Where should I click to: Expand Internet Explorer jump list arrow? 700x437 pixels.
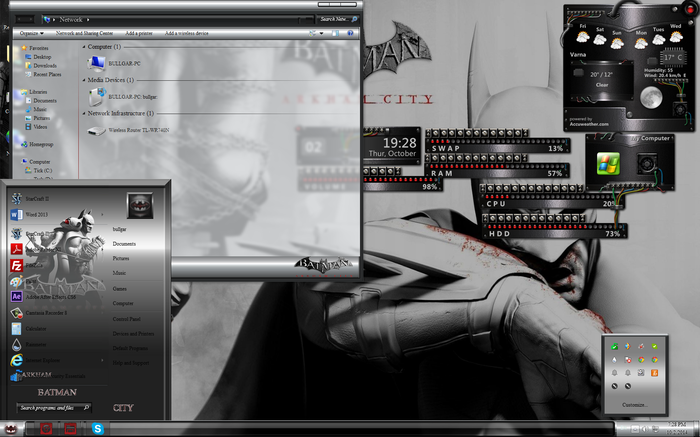tap(102, 360)
